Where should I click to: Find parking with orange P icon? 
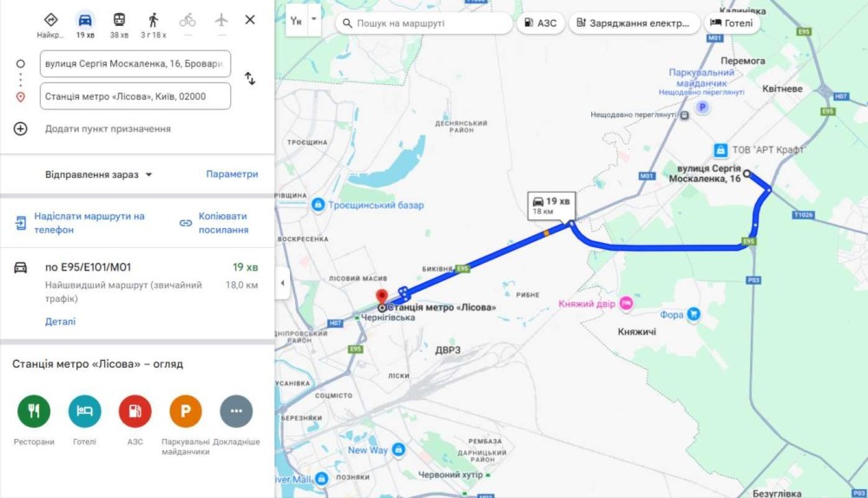click(186, 411)
